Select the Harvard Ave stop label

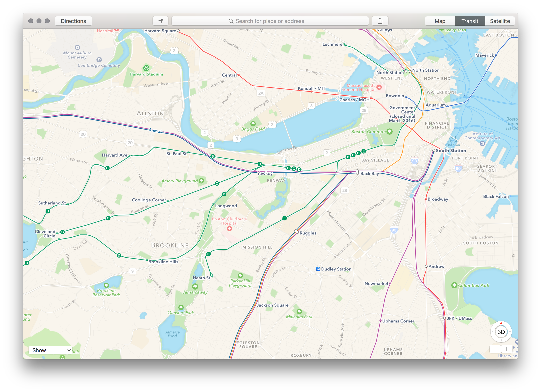coord(115,155)
